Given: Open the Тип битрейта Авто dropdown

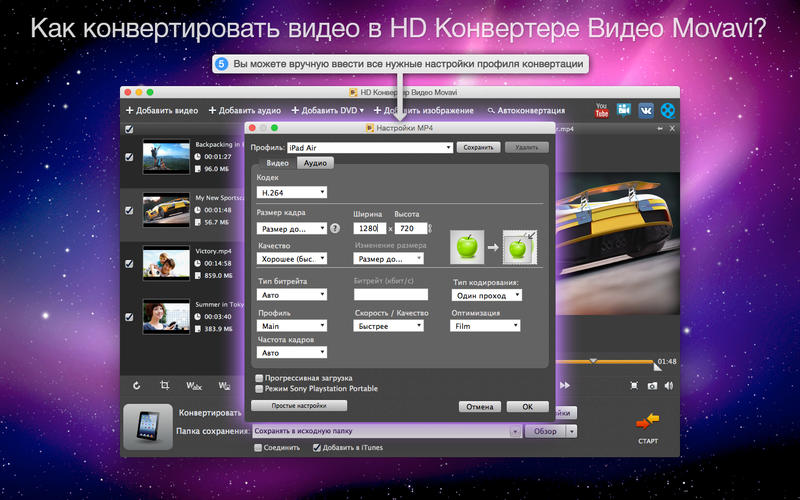Looking at the screenshot, I should tap(292, 295).
